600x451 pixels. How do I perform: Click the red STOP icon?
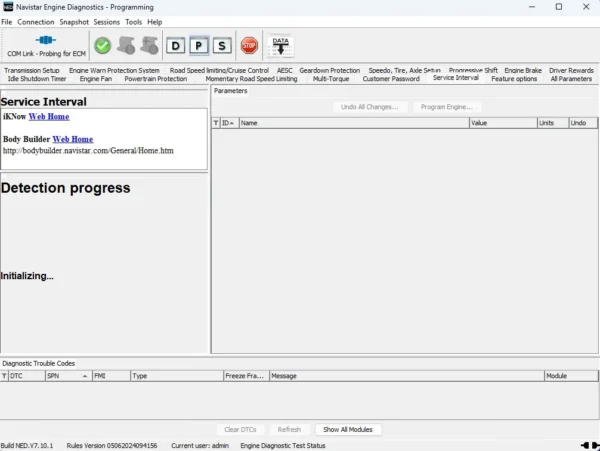(249, 46)
